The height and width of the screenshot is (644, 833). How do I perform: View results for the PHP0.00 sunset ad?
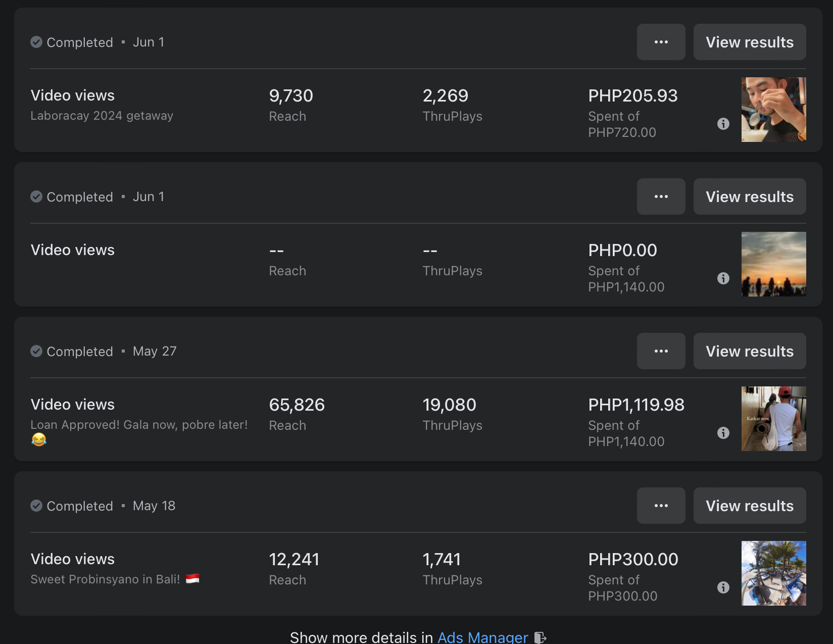coord(749,196)
